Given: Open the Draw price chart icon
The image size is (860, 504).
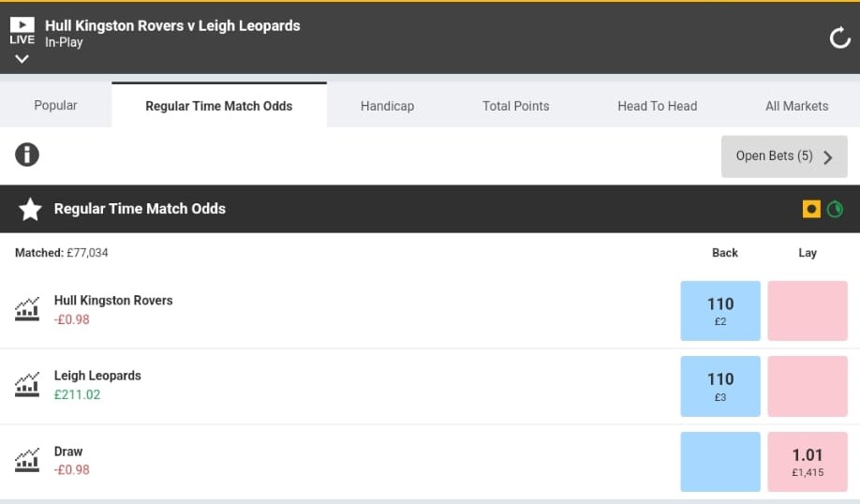Looking at the screenshot, I should coord(27,460).
